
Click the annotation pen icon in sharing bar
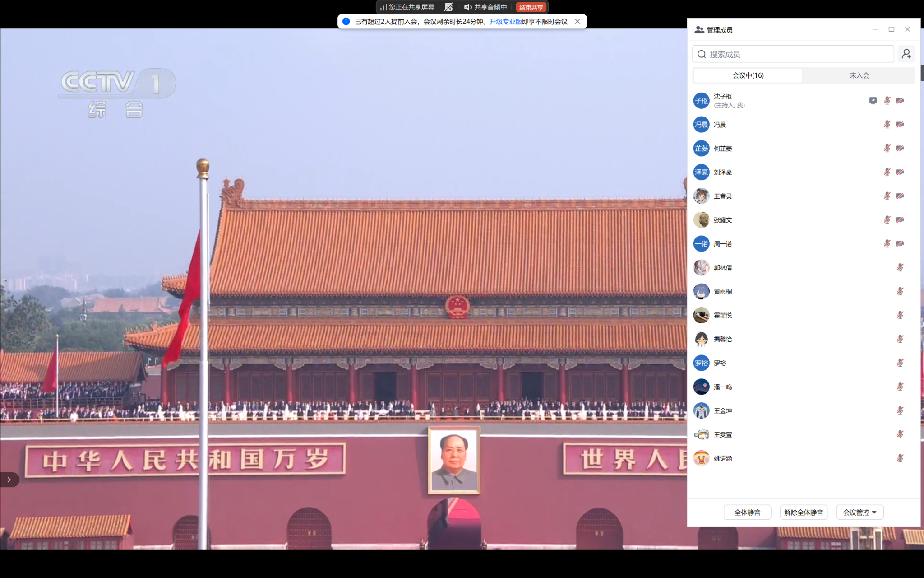(448, 7)
